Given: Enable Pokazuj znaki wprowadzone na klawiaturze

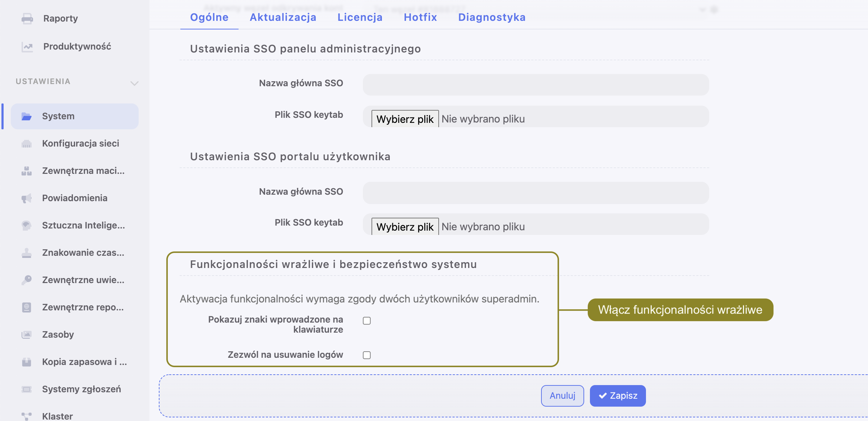Looking at the screenshot, I should (366, 320).
